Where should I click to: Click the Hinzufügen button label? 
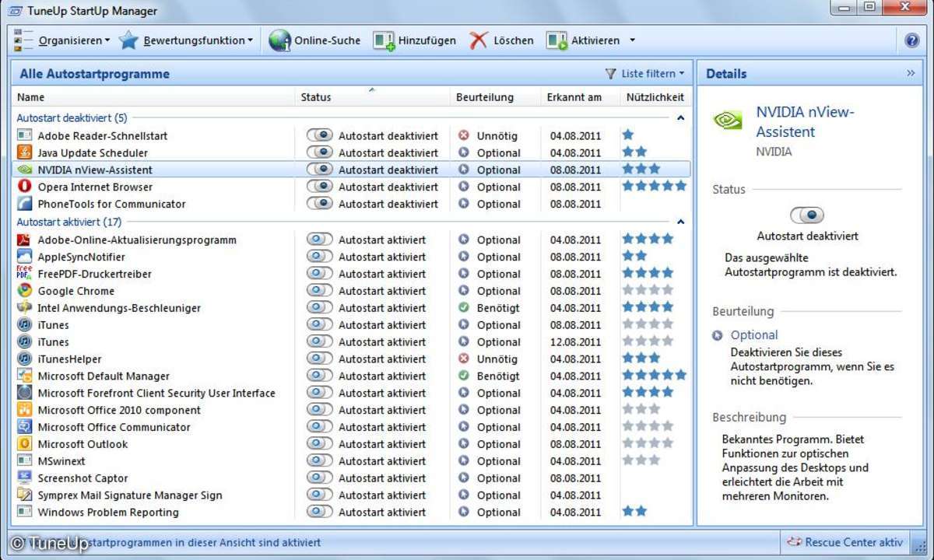pos(427,40)
